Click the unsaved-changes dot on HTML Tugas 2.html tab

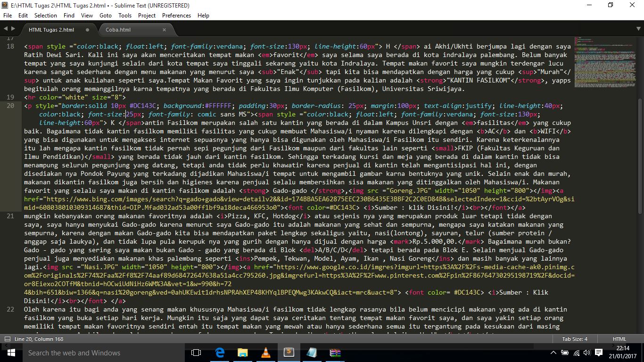[88, 29]
